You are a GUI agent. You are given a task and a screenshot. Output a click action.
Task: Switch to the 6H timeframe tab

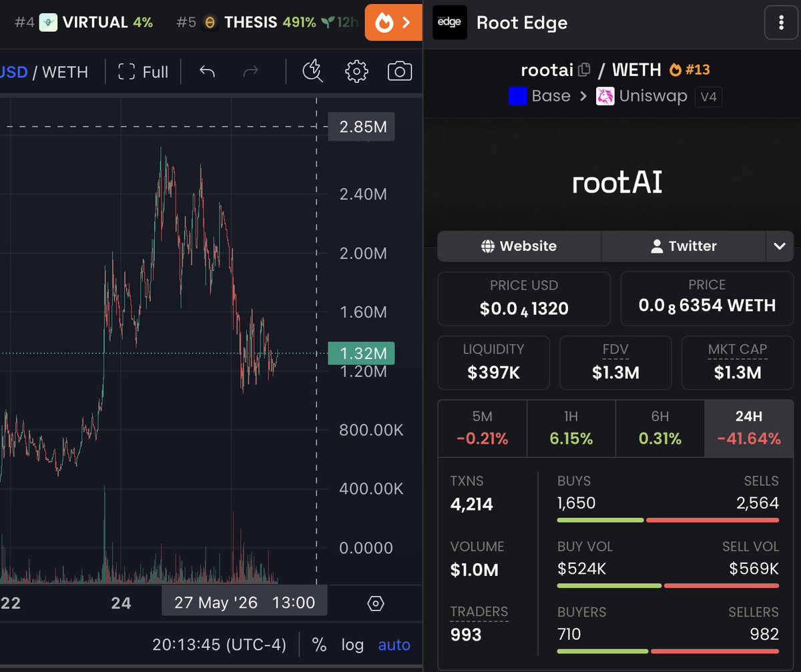659,428
